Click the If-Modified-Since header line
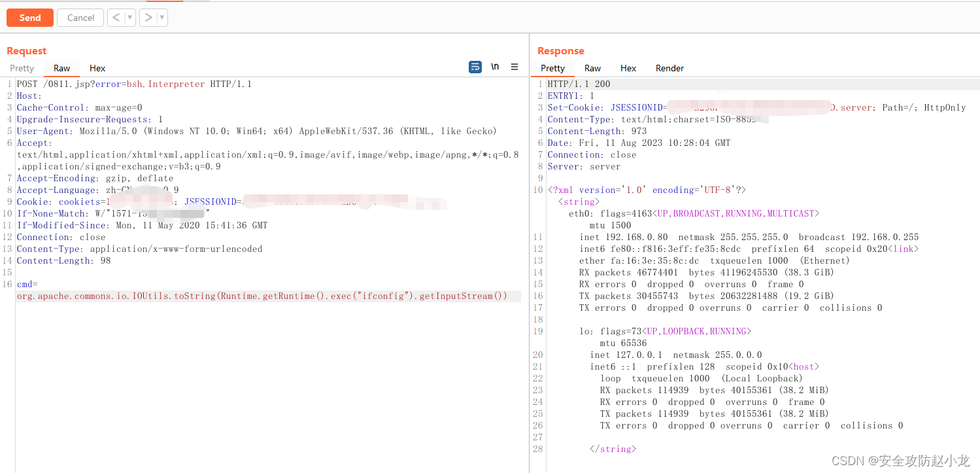This screenshot has width=980, height=473. pos(142,225)
